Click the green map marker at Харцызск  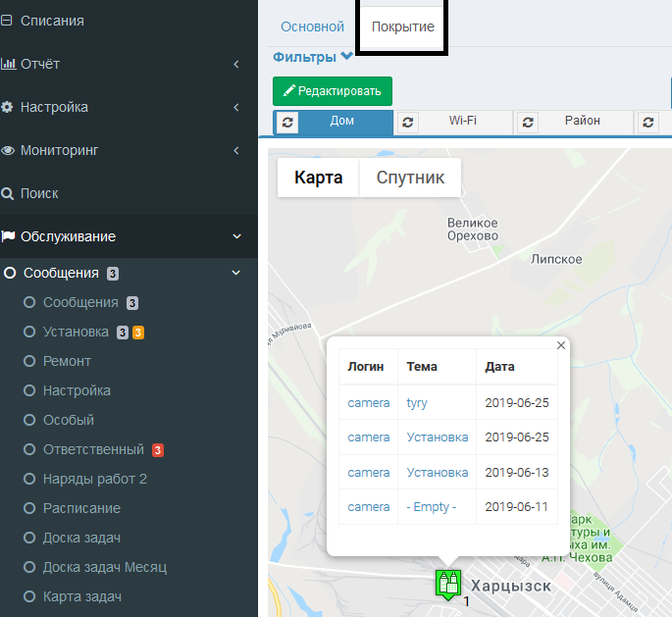pyautogui.click(x=448, y=583)
